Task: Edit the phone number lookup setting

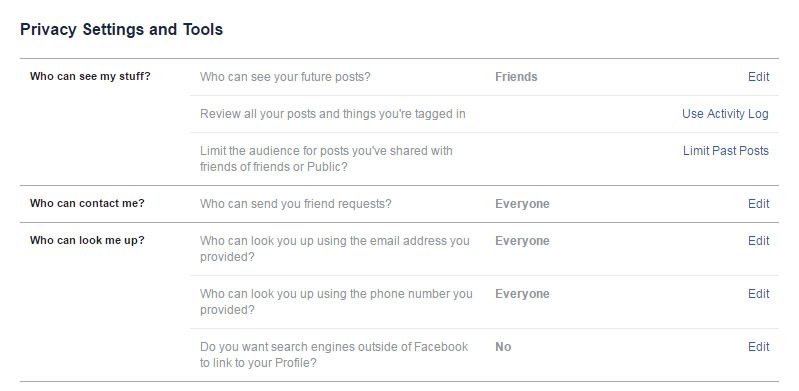Action: click(758, 294)
